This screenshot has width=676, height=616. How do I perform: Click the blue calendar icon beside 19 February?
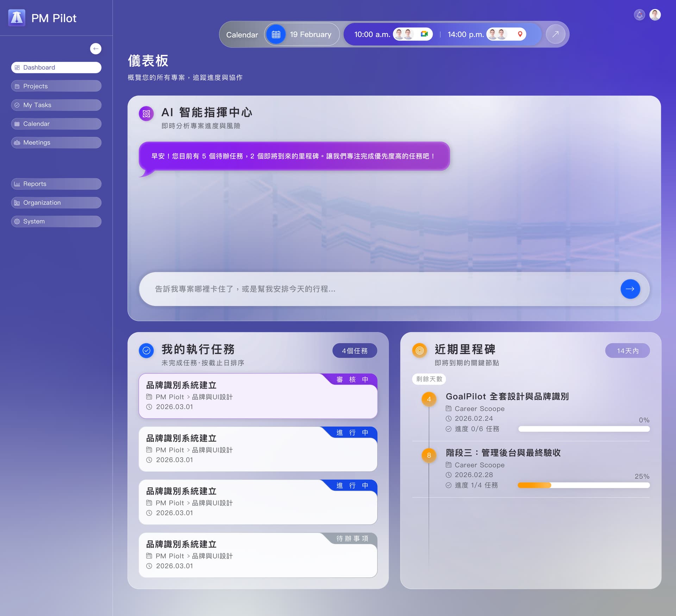click(x=276, y=34)
